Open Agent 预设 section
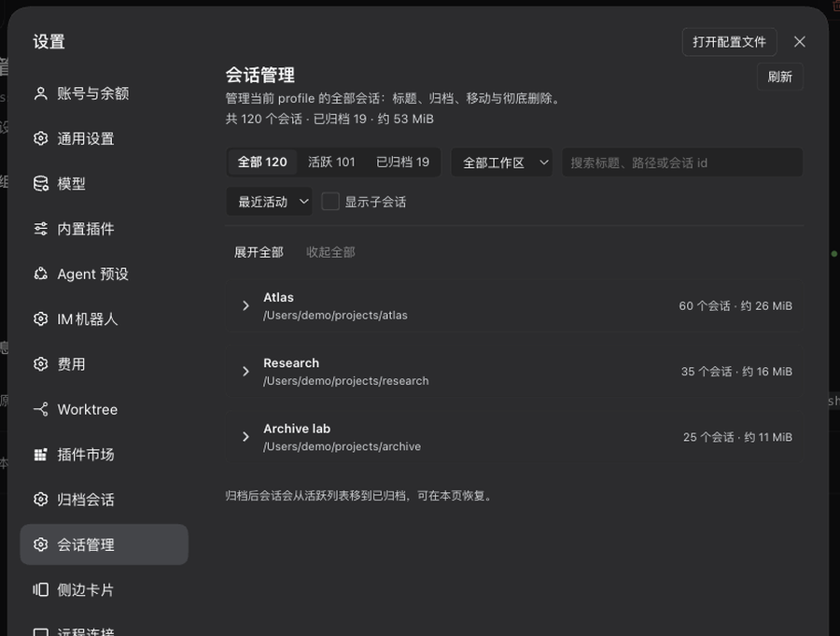 click(104, 274)
